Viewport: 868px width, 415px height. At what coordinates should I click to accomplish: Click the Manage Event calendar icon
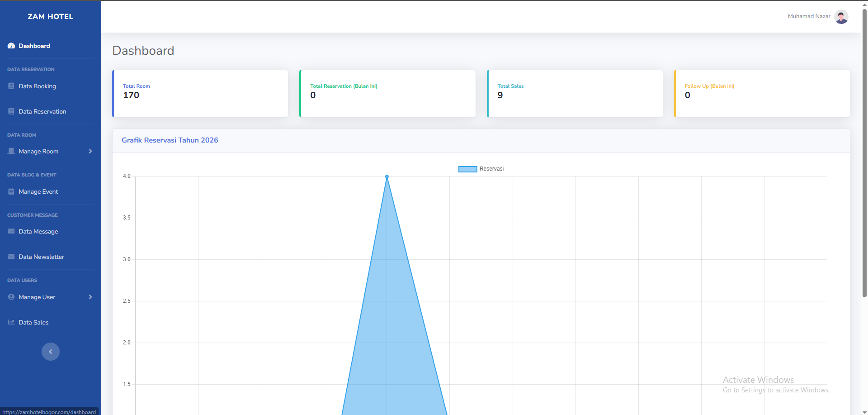click(x=11, y=191)
